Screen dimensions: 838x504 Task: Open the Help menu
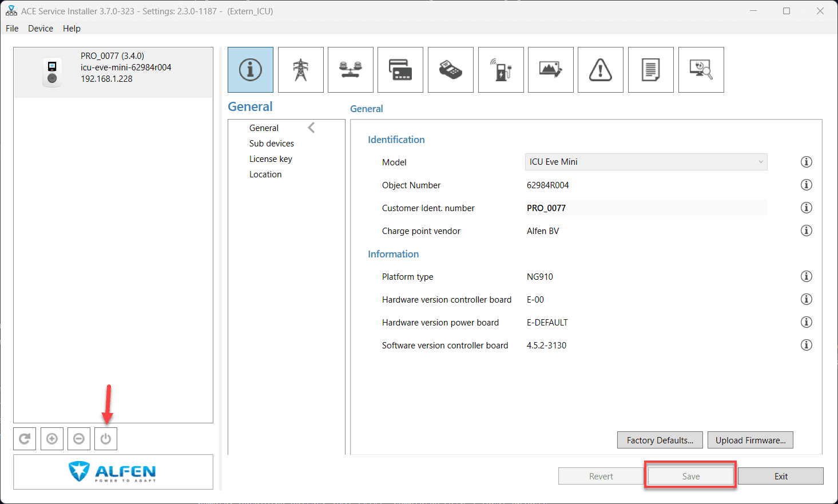(x=72, y=29)
